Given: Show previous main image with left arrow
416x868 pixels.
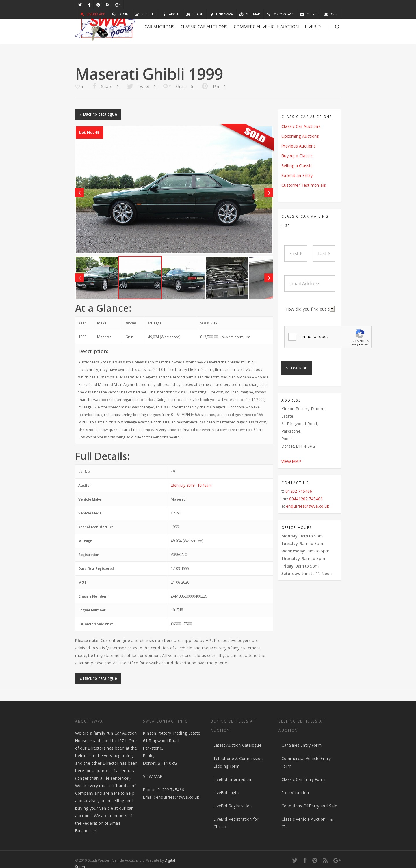Looking at the screenshot, I should (79, 193).
